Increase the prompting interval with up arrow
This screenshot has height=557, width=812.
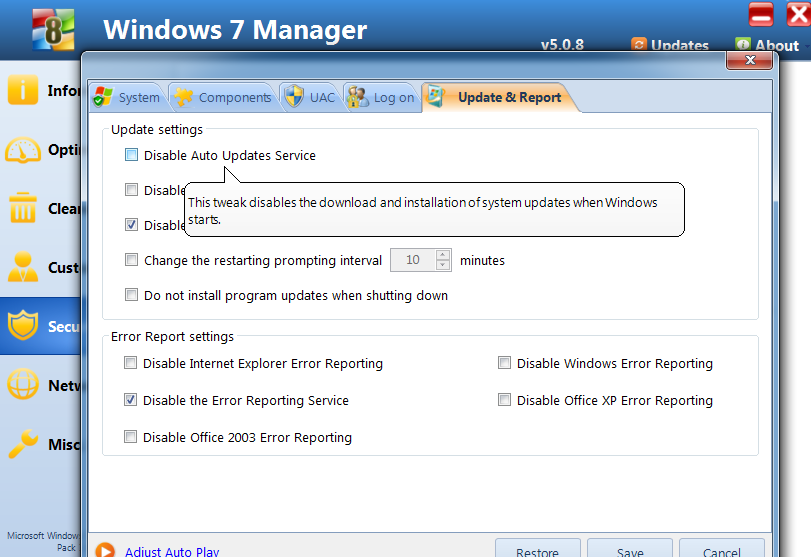point(443,255)
